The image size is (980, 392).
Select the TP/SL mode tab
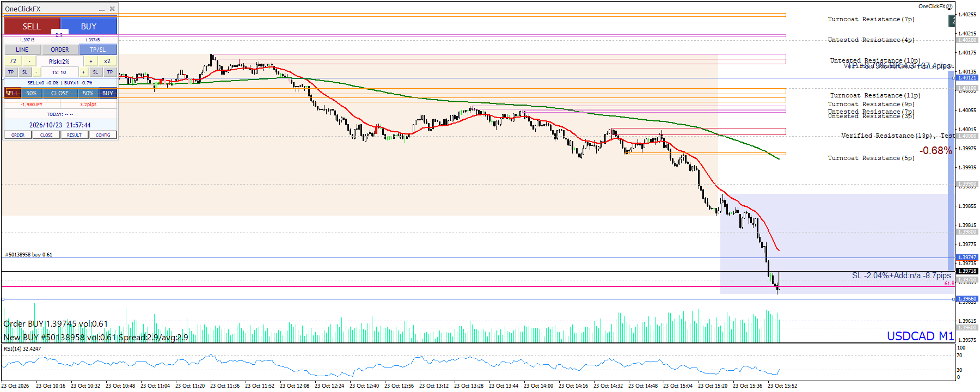(98, 50)
